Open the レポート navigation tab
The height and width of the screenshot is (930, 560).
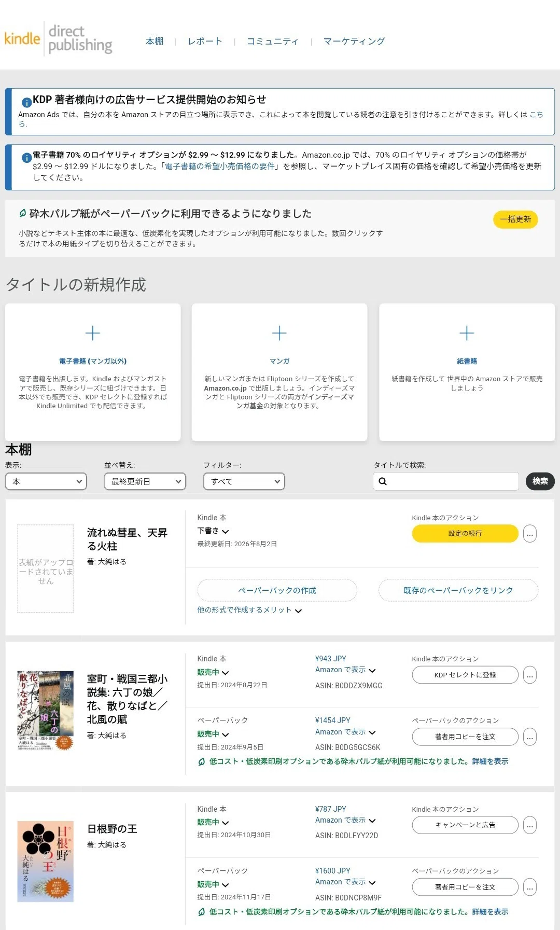click(205, 41)
